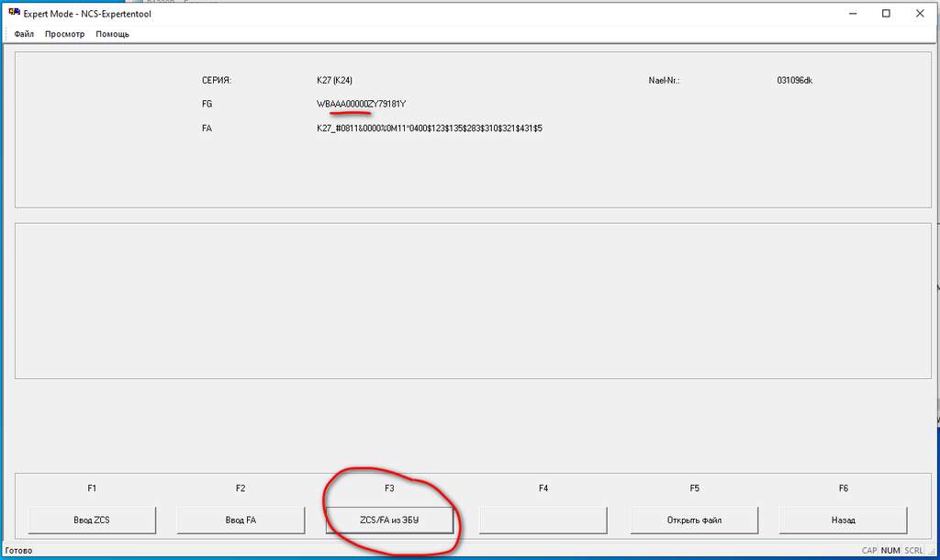The width and height of the screenshot is (940, 560).
Task: Click the Nael-Nr. value 031096dk
Action: pyautogui.click(x=794, y=81)
